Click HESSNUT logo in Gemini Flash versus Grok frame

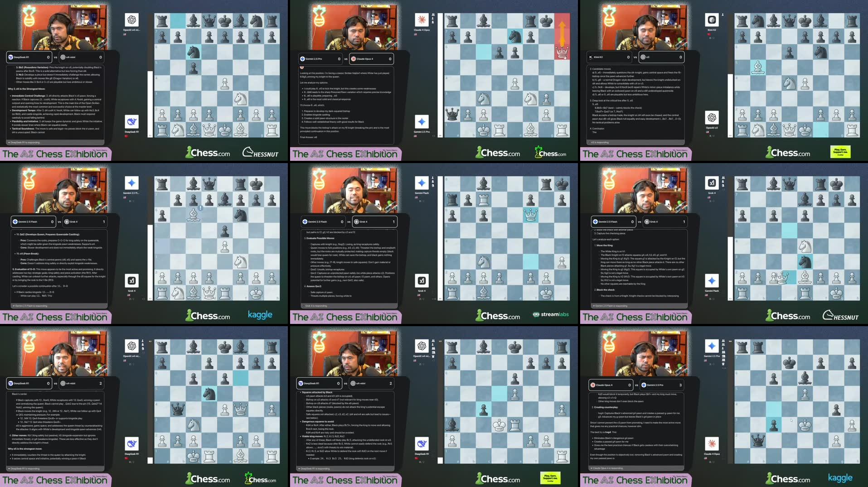841,316
